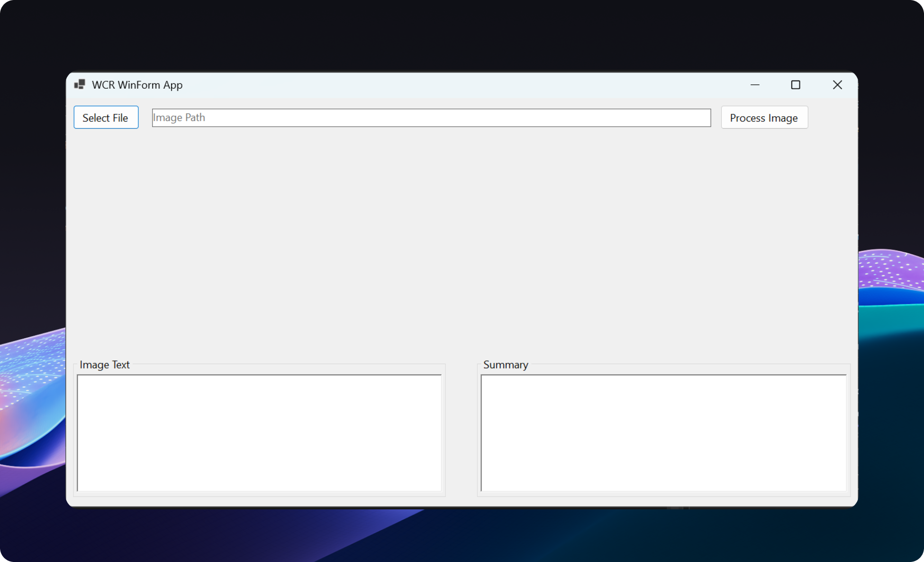
Task: Open the system menu via the app icon
Action: click(80, 84)
